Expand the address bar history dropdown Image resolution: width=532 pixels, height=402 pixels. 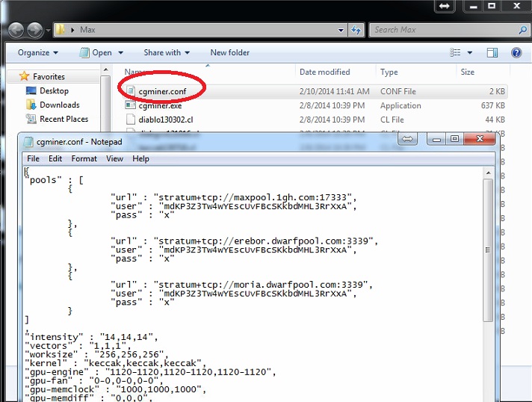(x=341, y=30)
